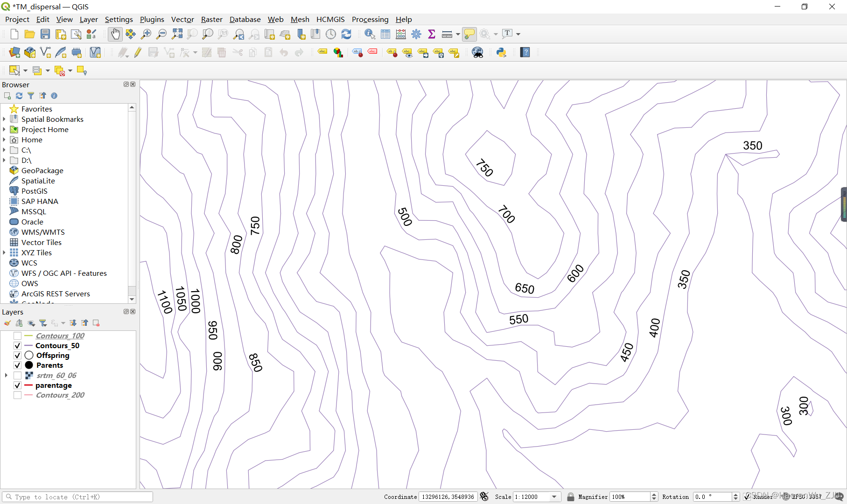Image resolution: width=847 pixels, height=504 pixels.
Task: Click the Layer Labeling Options abc icon
Action: pos(322,52)
